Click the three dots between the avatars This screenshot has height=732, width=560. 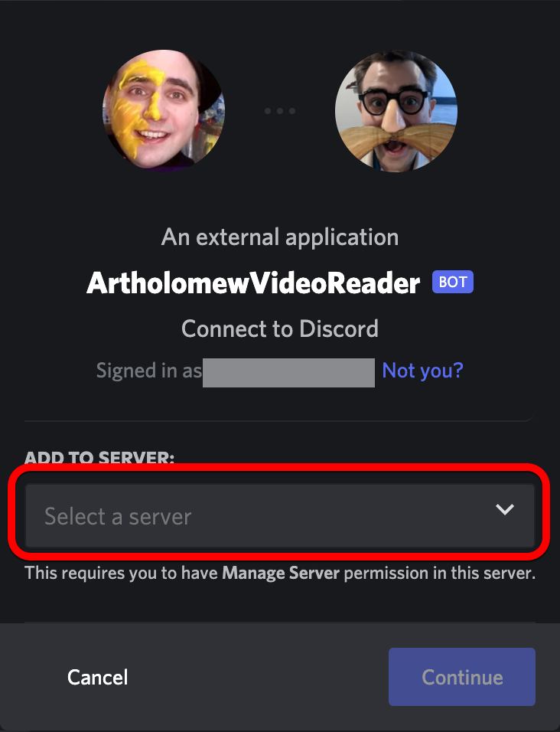(280, 111)
